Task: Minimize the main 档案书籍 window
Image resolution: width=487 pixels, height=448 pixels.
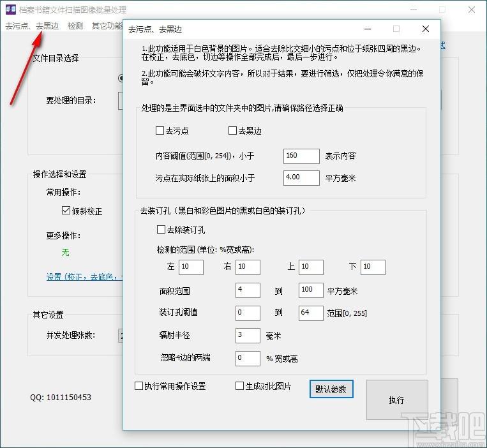Action: pyautogui.click(x=414, y=10)
